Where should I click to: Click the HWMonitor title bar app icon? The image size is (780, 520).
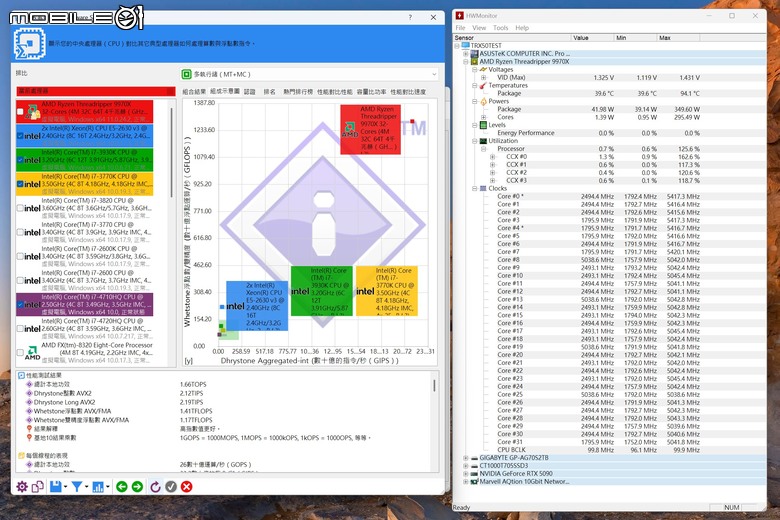coord(460,16)
